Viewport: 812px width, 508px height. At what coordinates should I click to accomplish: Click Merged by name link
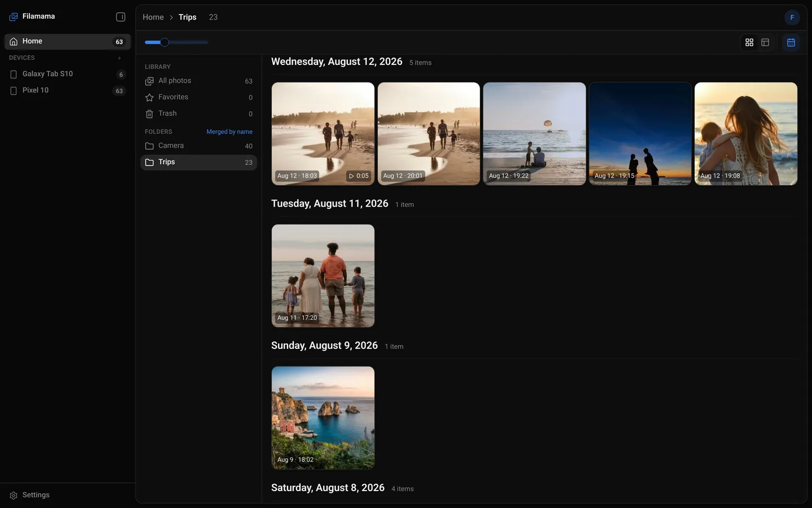coord(230,132)
